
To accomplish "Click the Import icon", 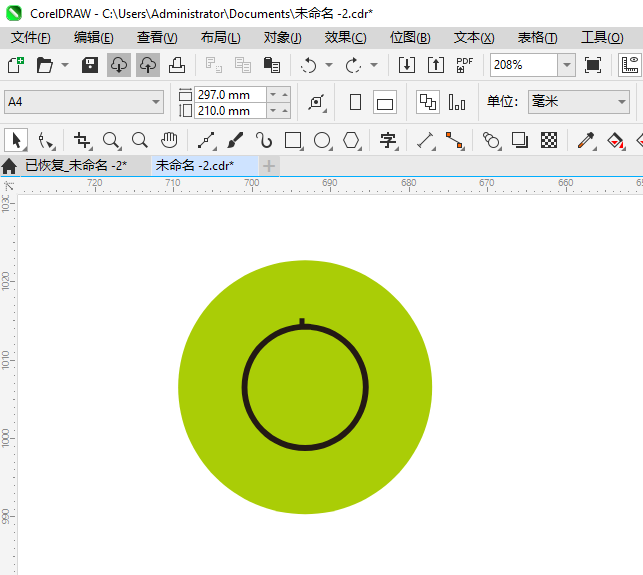I will (407, 65).
